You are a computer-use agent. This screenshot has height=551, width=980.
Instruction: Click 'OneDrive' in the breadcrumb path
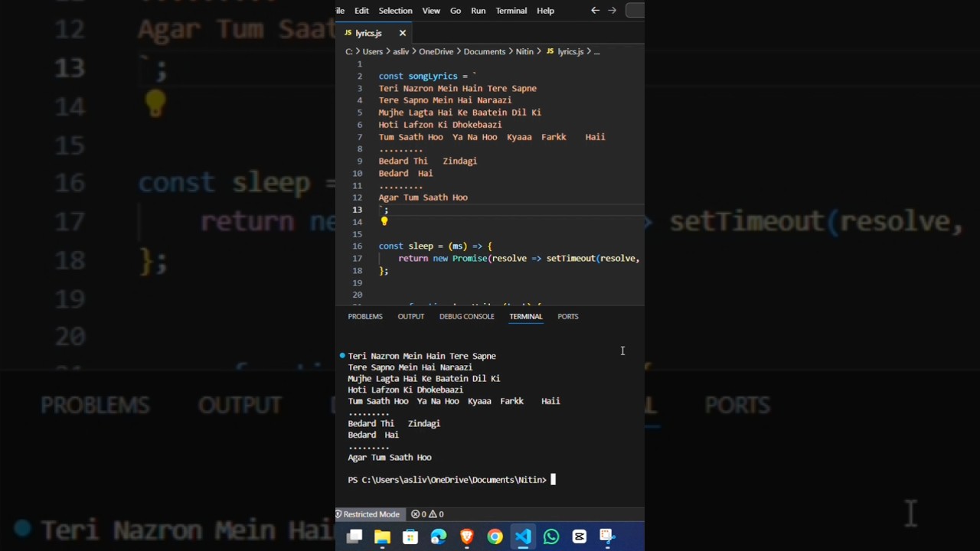click(x=436, y=51)
